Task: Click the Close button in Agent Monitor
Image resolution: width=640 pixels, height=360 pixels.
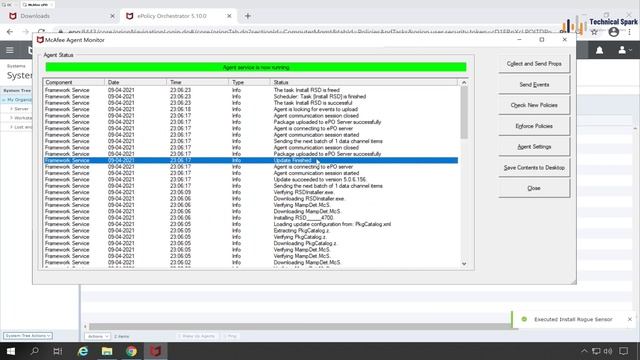Action: [534, 188]
